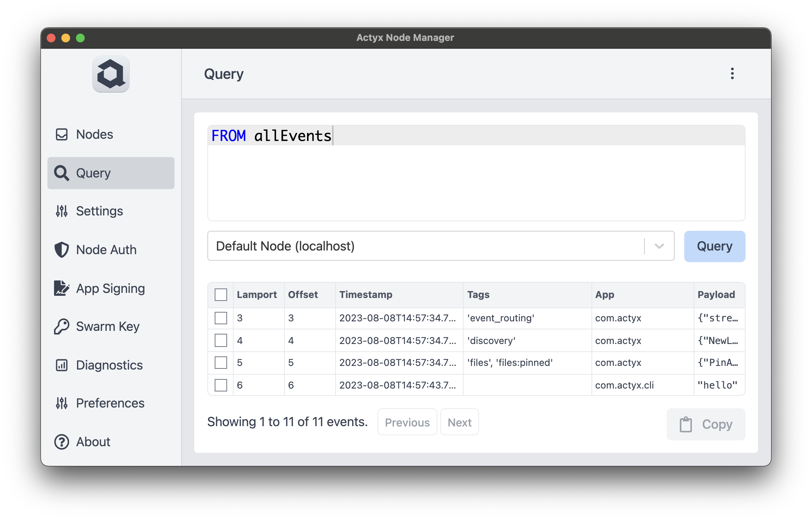The width and height of the screenshot is (812, 520).
Task: Click the Diagnostics chart icon
Action: coord(62,365)
